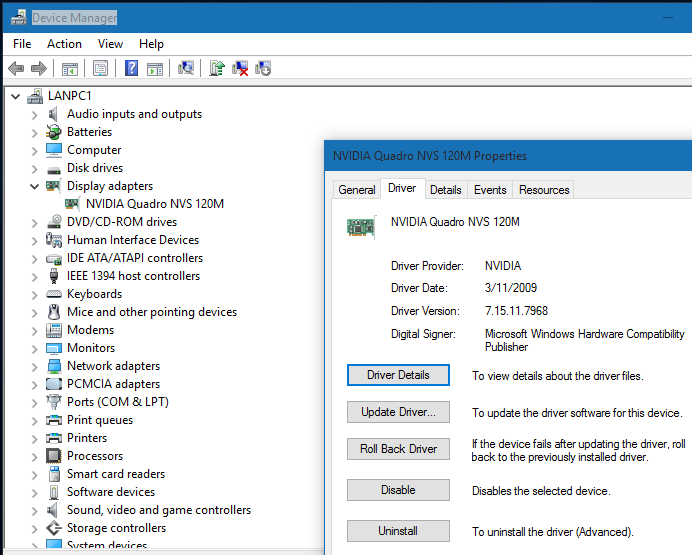
Task: Click the Display adapters card icon
Action: (53, 186)
